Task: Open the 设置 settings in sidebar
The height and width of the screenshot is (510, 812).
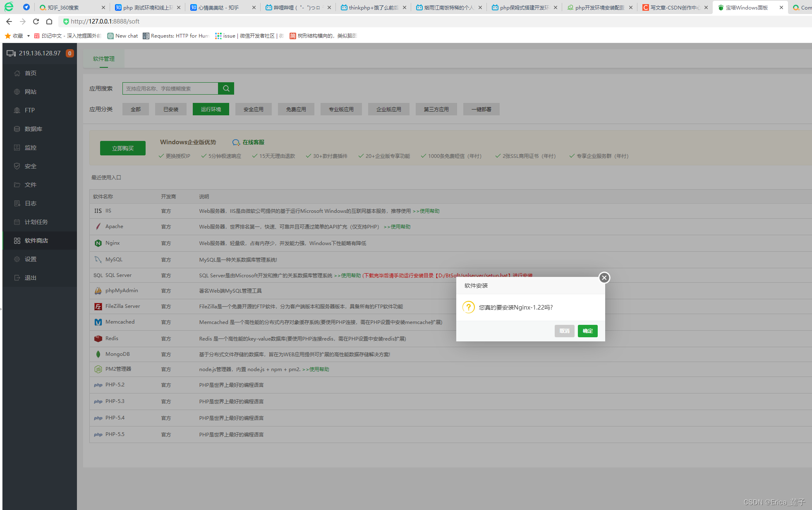Action: pyautogui.click(x=30, y=259)
